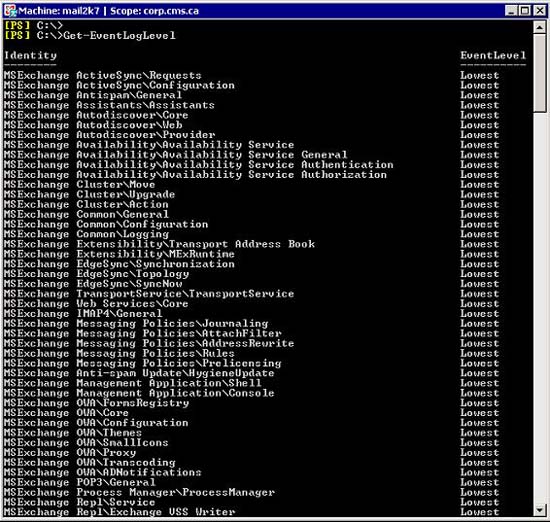Click the first empty PS prompt line
This screenshot has height=522, width=550.
point(34,25)
